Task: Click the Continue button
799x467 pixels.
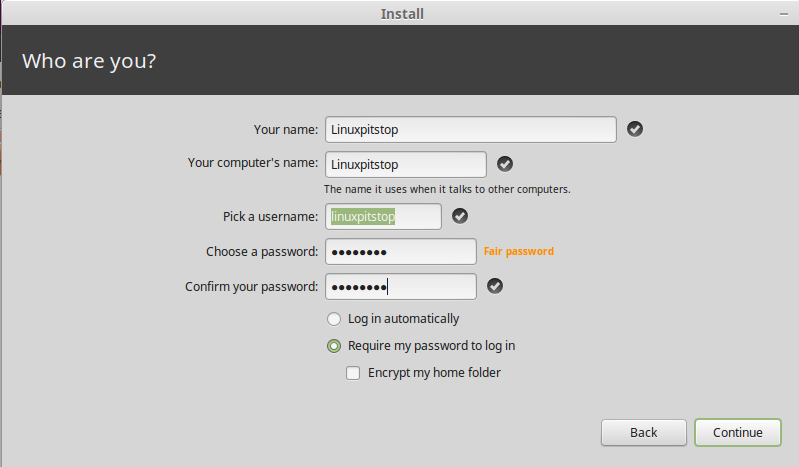Action: pyautogui.click(x=737, y=432)
